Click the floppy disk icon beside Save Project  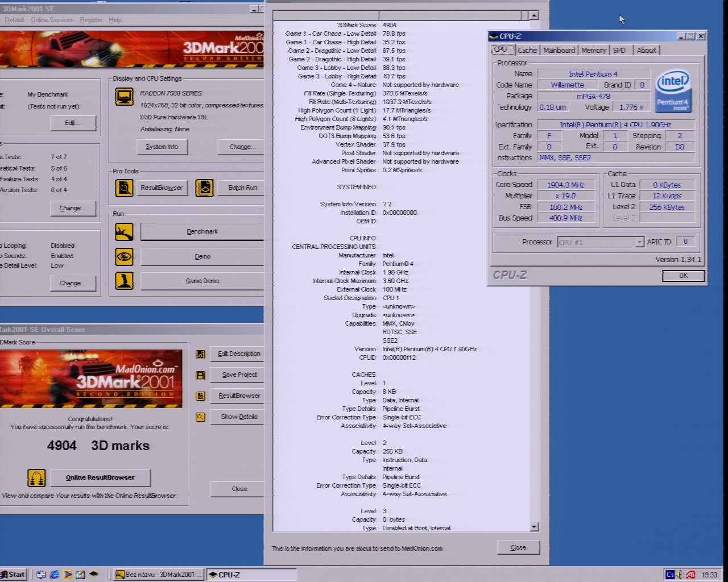click(x=200, y=375)
